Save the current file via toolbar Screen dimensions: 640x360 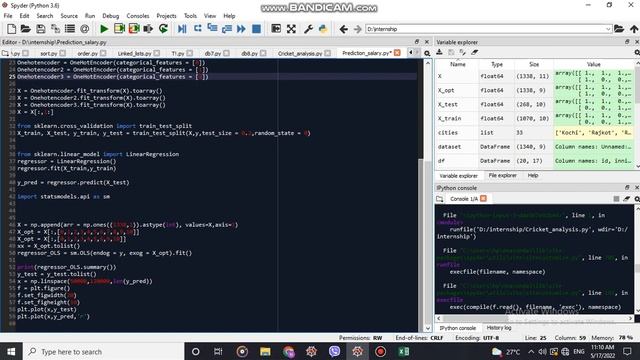pyautogui.click(x=40, y=29)
